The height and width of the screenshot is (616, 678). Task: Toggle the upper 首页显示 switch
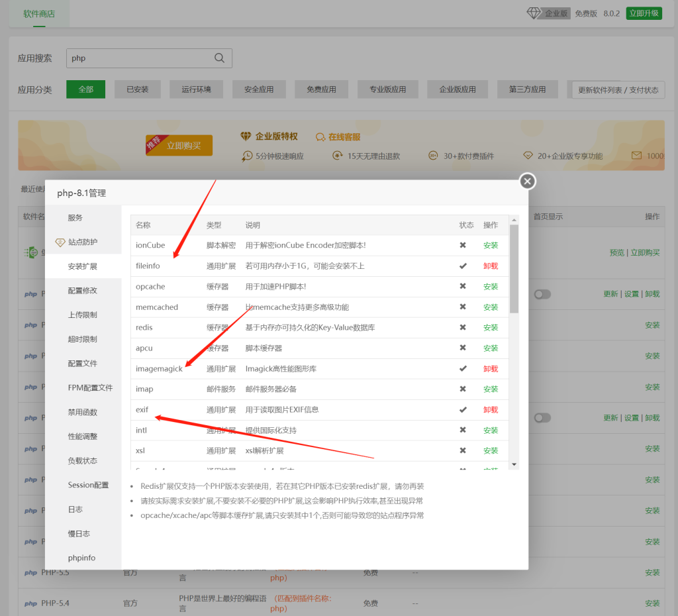click(x=542, y=293)
